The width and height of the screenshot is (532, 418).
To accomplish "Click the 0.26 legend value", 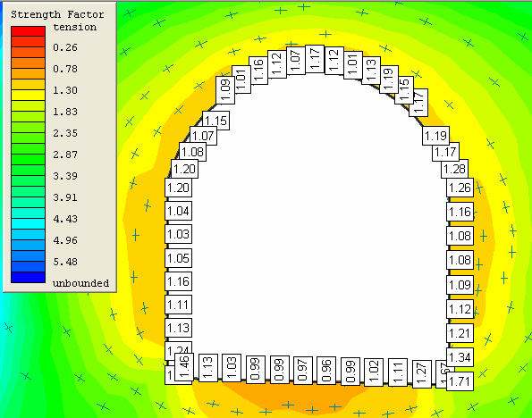I will 65,47.
